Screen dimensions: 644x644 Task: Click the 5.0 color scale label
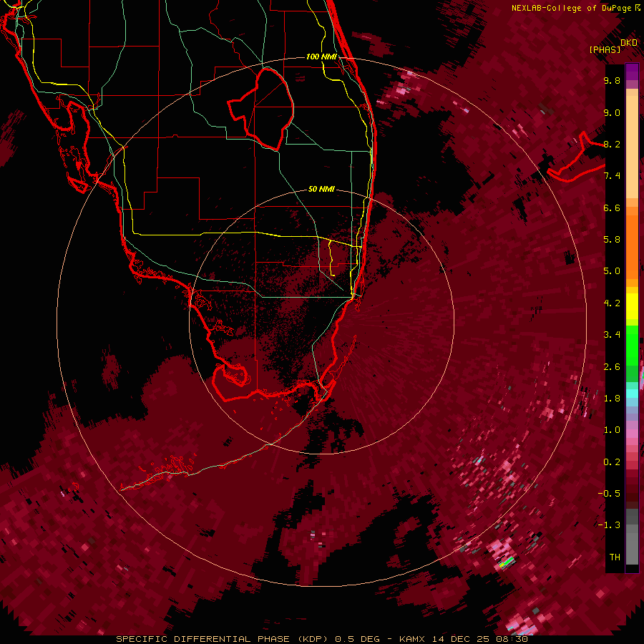tap(612, 271)
